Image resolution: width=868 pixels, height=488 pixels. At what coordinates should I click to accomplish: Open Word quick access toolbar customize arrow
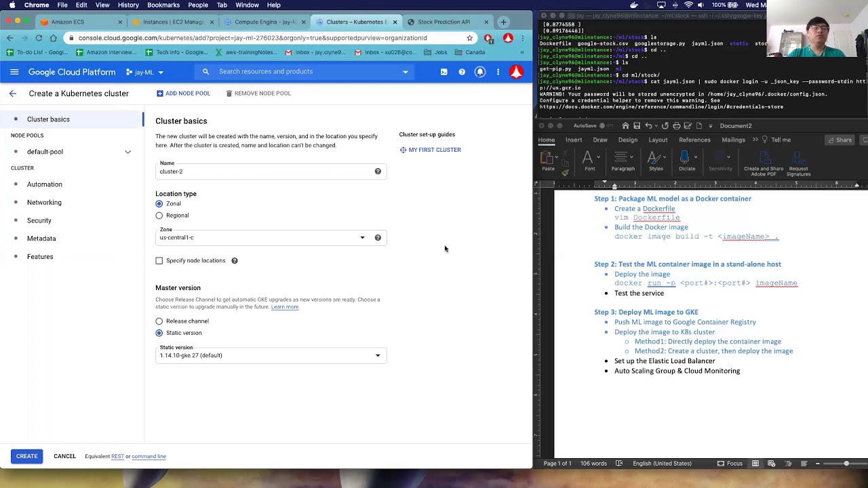(710, 126)
